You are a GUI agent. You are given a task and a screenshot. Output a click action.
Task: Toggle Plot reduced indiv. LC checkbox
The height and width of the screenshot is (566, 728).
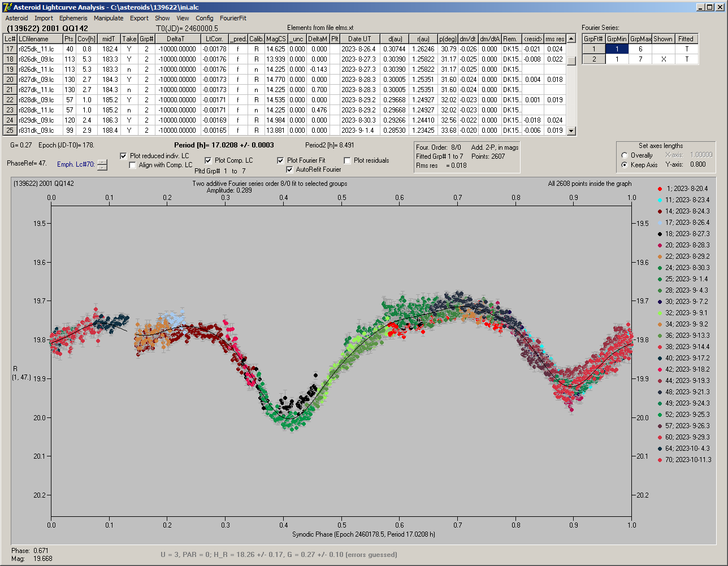pyautogui.click(x=124, y=156)
